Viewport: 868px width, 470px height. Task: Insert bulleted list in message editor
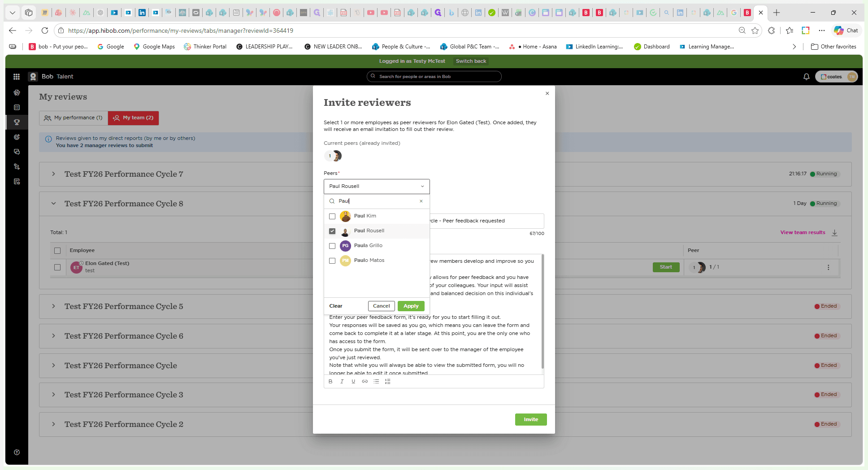376,382
